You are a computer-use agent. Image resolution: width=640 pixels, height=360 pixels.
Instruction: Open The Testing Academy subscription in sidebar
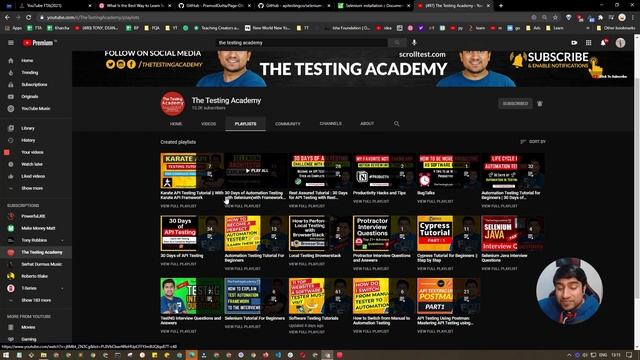pyautogui.click(x=36, y=252)
